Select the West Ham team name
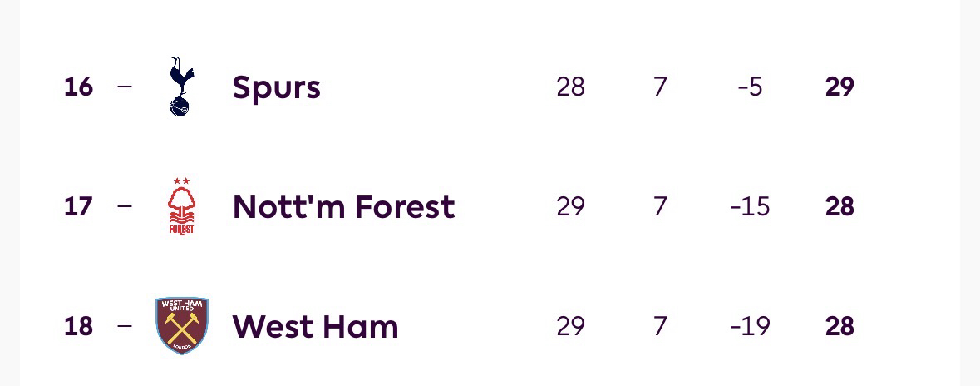This screenshot has height=386, width=980. click(x=315, y=326)
